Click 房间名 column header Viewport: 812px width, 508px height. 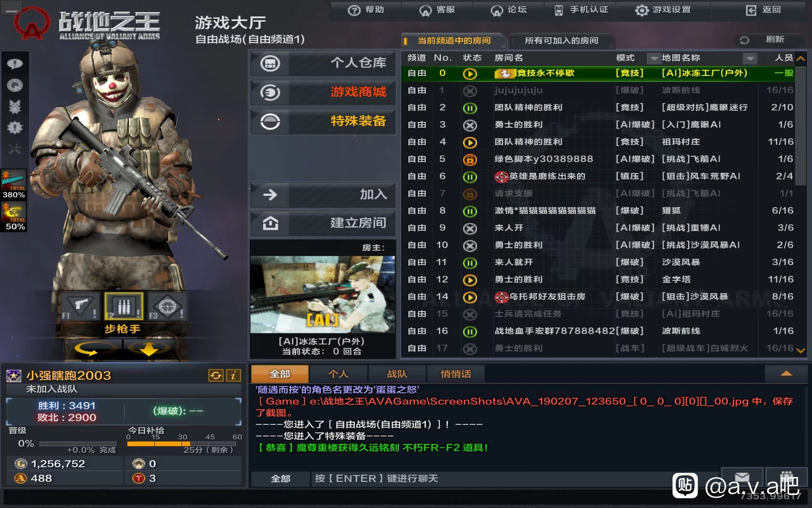click(x=508, y=58)
